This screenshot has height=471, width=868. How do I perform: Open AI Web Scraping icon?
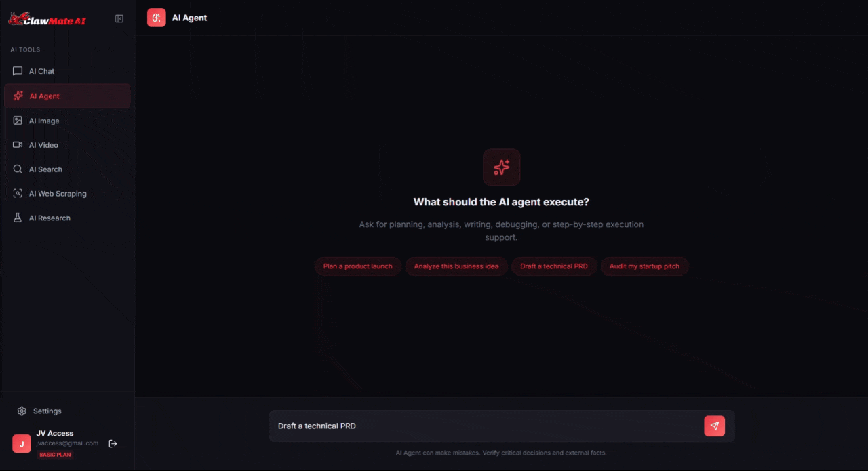click(x=18, y=194)
